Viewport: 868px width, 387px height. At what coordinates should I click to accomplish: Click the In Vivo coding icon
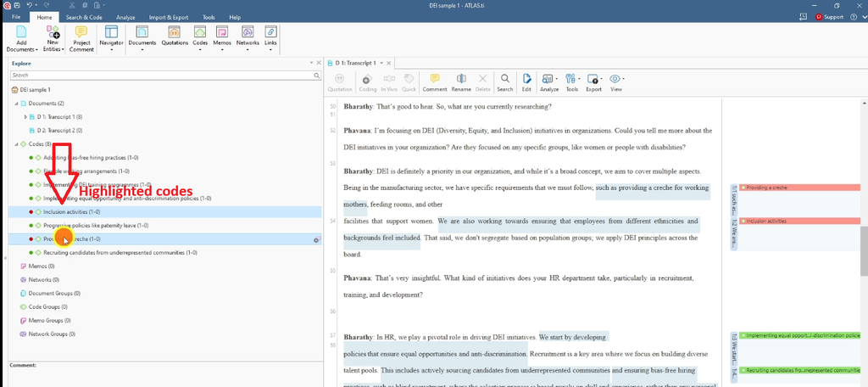389,79
